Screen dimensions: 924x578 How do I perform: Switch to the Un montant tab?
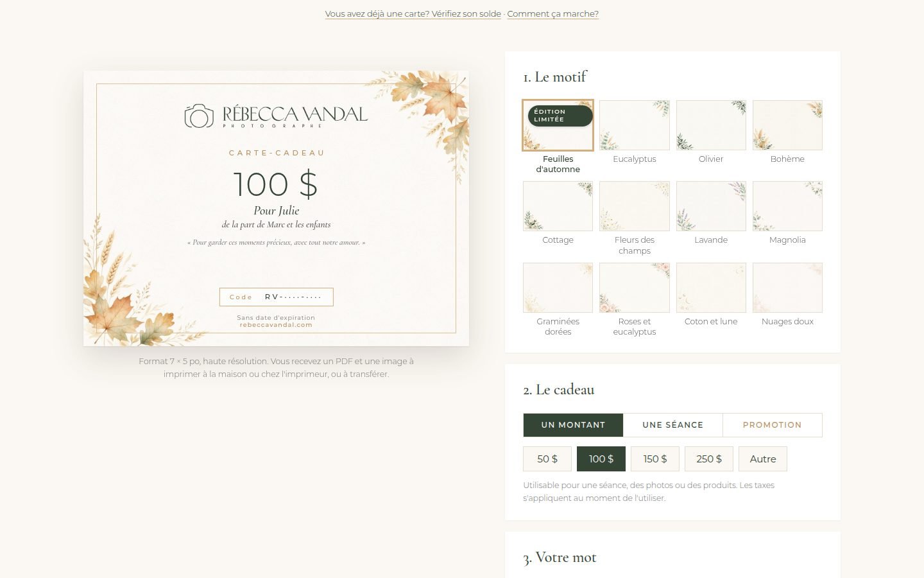[x=573, y=425]
